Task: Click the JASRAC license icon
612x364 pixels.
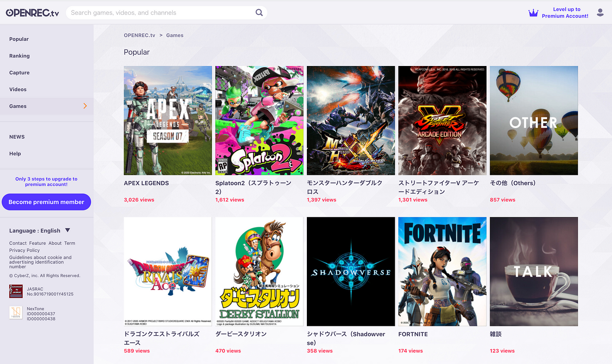Action: [x=16, y=291]
